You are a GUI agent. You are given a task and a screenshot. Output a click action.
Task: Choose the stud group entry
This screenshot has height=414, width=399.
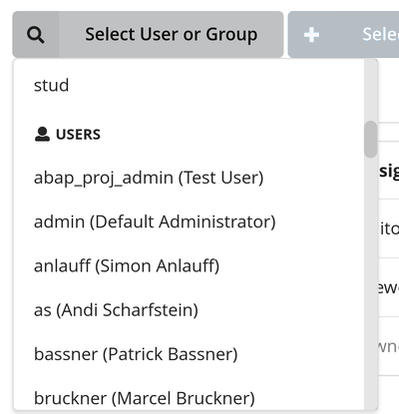tap(189, 85)
